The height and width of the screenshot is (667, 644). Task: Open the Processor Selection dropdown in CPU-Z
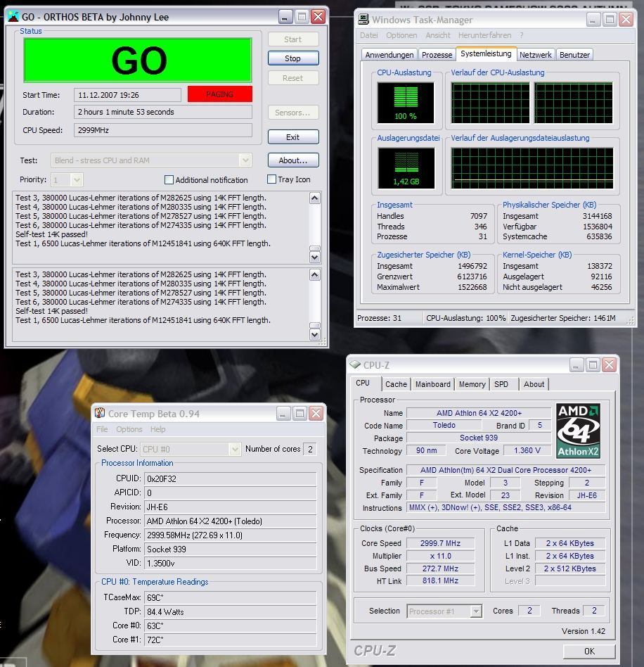pos(476,611)
